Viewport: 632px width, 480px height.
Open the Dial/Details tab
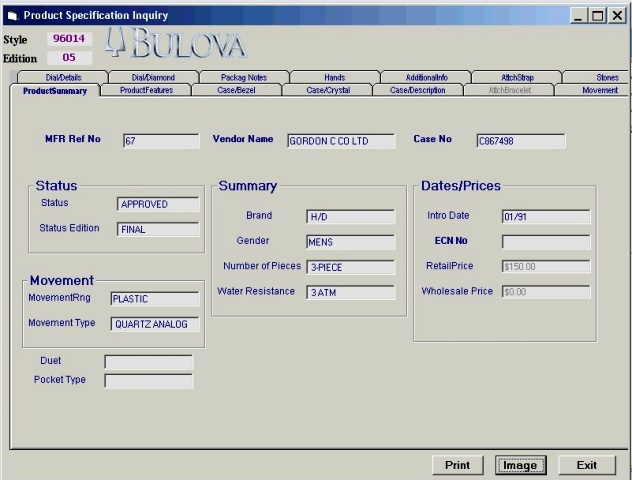click(63, 77)
